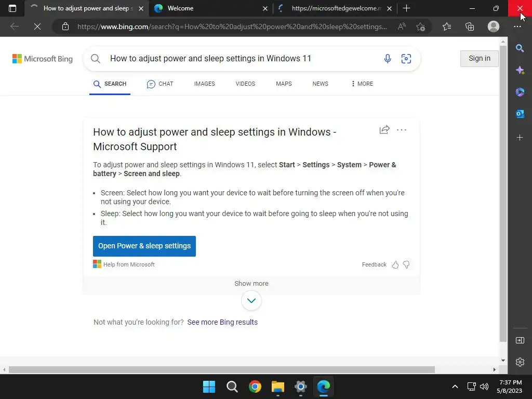
Task: Open Settings app from taskbar
Action: pos(301,387)
